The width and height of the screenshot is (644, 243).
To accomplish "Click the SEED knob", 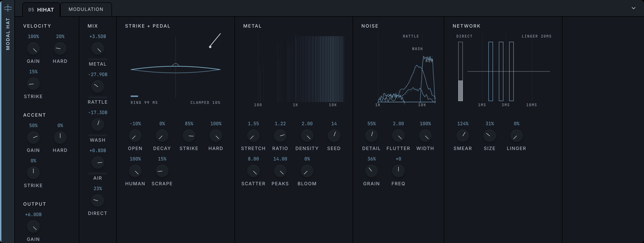I will [x=334, y=136].
